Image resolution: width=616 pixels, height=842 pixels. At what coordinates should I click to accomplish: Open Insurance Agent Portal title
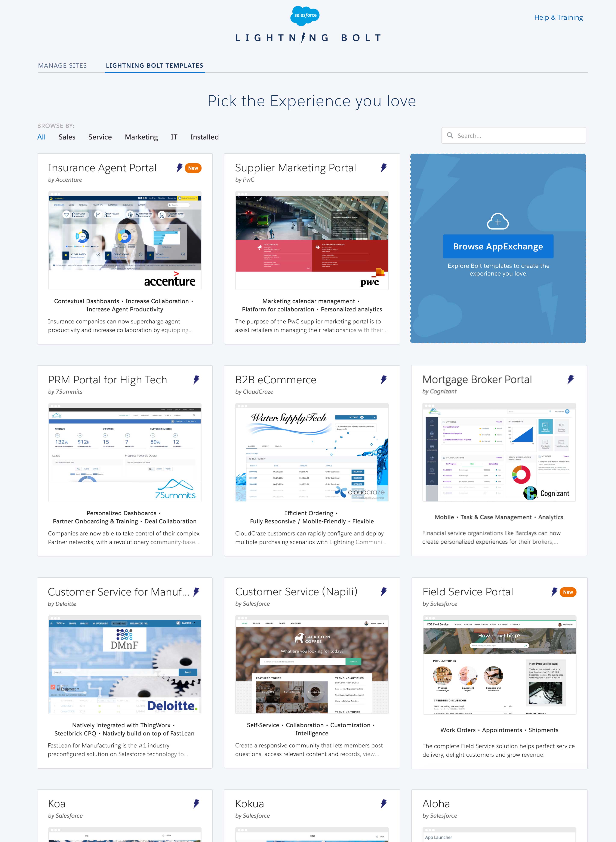pos(102,168)
